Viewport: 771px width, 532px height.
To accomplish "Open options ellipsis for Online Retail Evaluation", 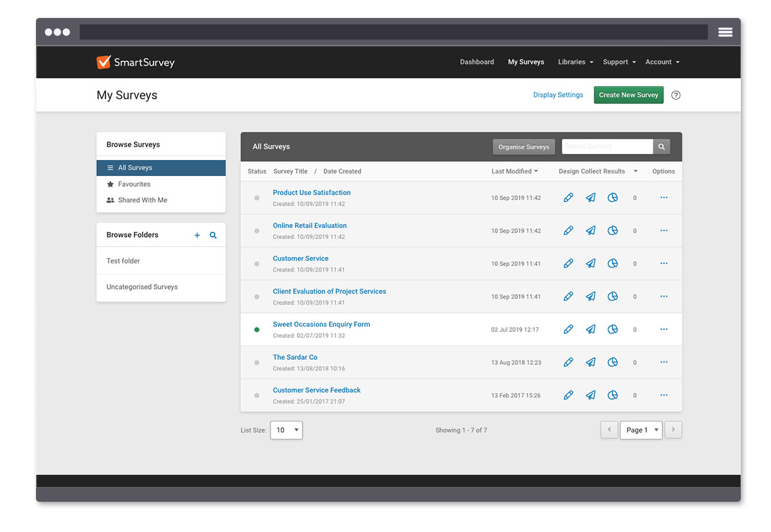I will point(664,231).
